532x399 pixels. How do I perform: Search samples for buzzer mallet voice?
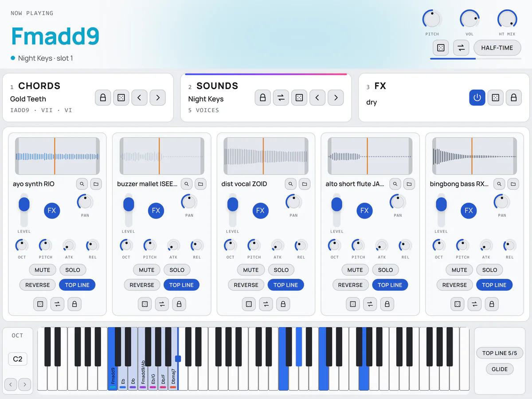pos(186,184)
